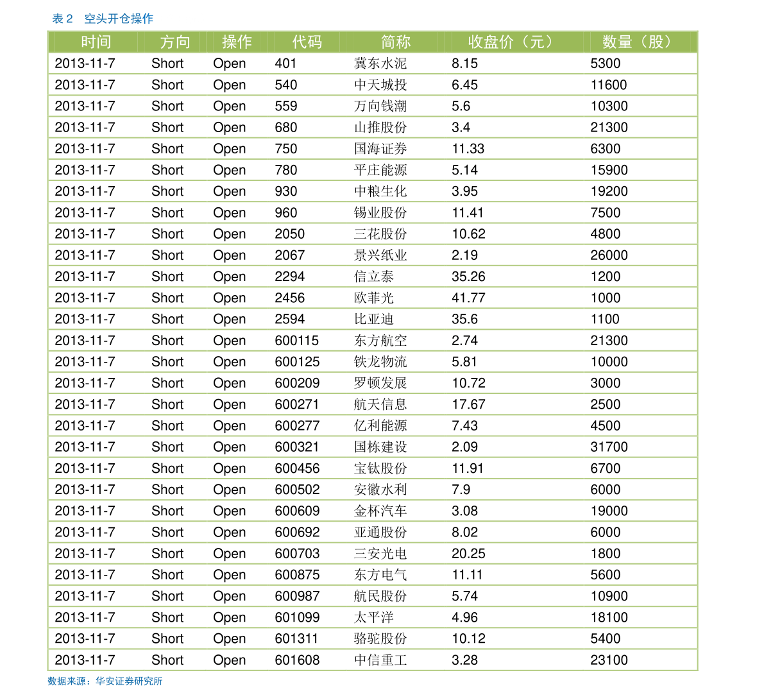Image resolution: width=764 pixels, height=700 pixels.
Task: Click stock name 冀东水泥
Action: (380, 64)
